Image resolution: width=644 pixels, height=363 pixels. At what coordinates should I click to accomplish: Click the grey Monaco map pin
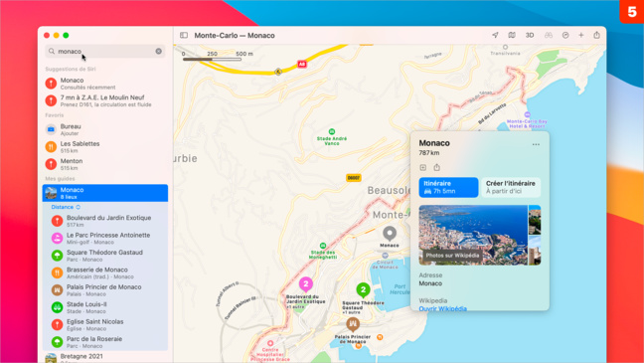(x=390, y=234)
